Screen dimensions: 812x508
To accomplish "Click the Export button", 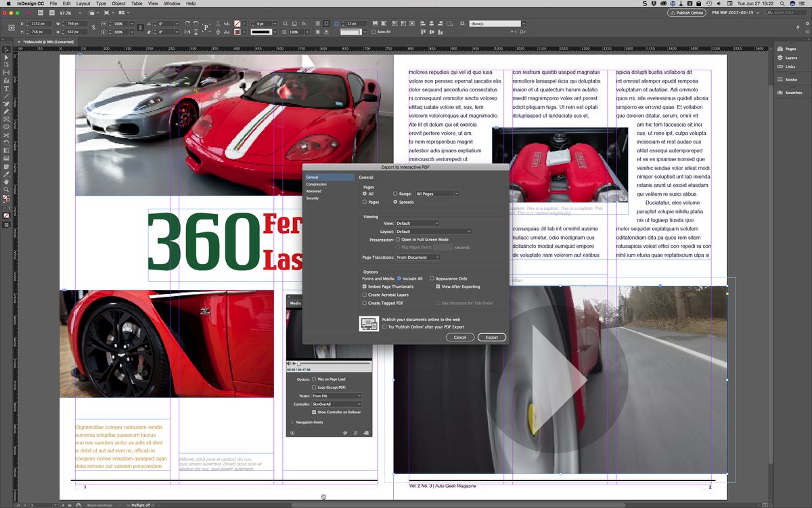I will [x=492, y=337].
